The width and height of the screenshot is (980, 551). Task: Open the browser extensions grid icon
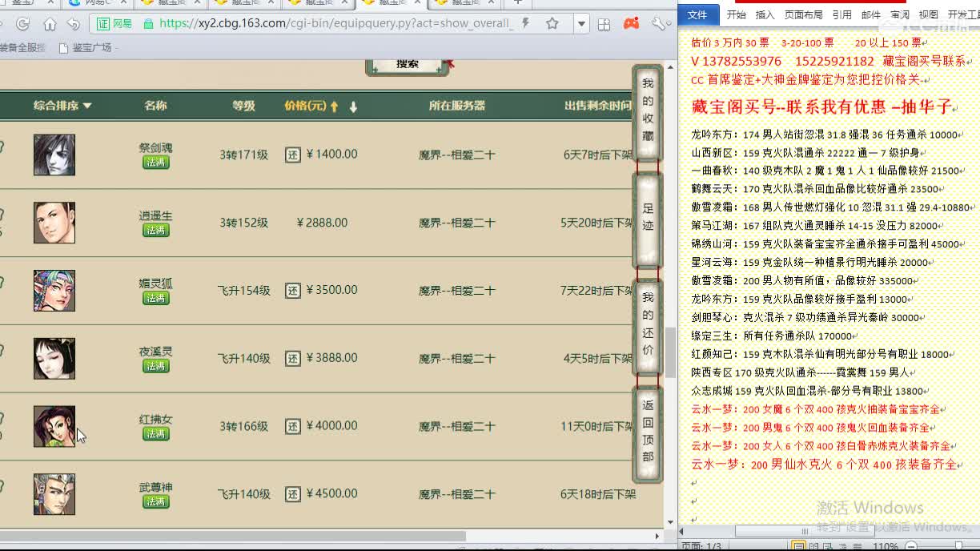pyautogui.click(x=604, y=24)
